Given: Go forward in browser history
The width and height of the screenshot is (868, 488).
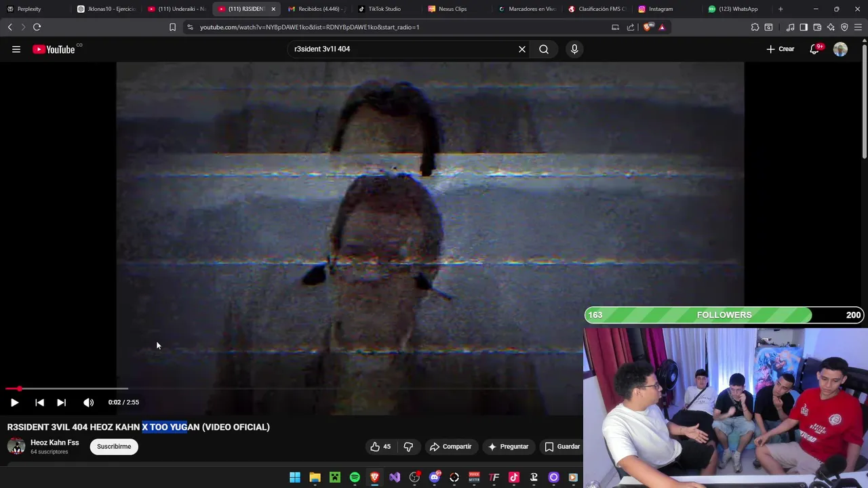Looking at the screenshot, I should click(x=23, y=27).
